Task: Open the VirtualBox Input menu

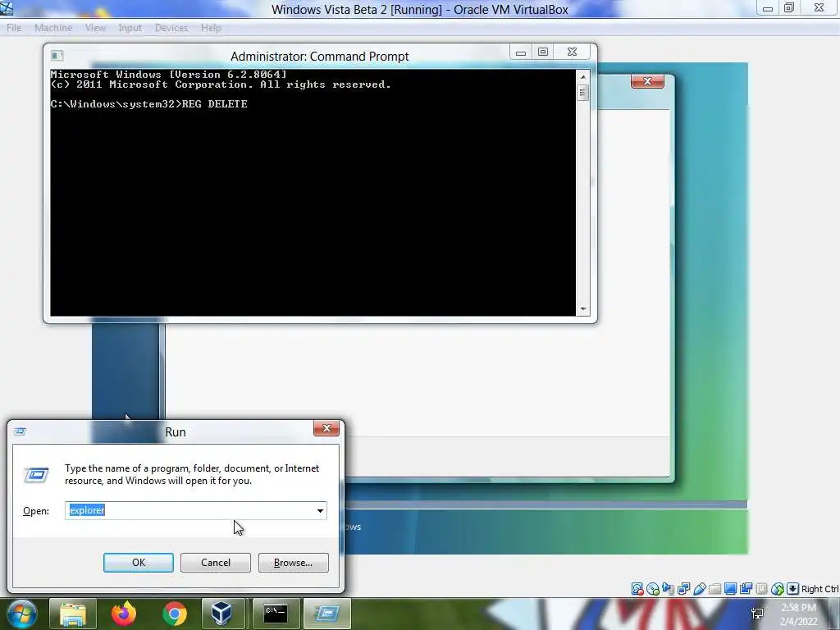Action: pos(130,28)
